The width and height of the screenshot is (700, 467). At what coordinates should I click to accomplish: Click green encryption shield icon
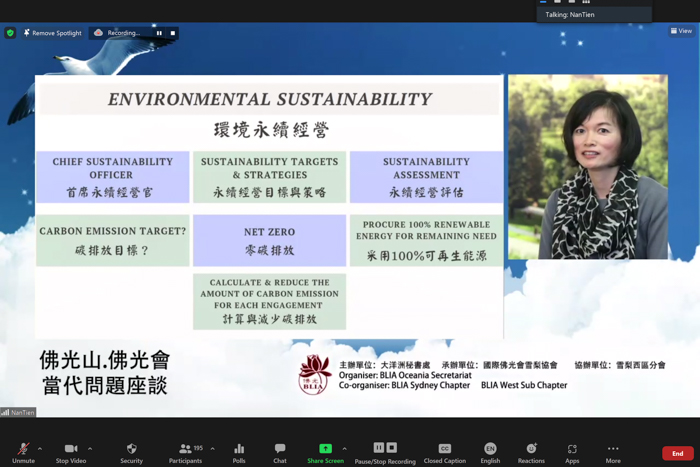coord(10,33)
